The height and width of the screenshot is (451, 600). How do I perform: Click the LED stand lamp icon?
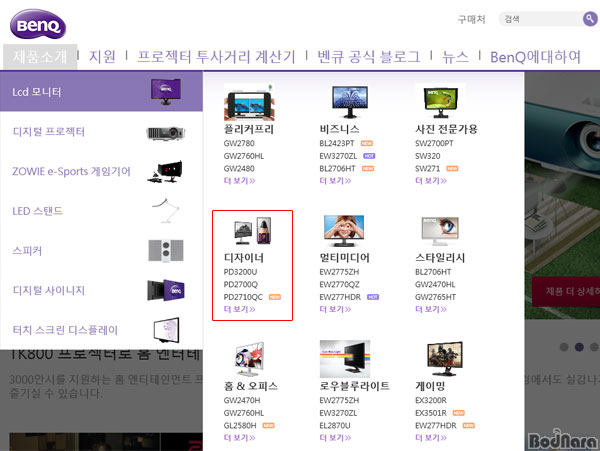coord(166,210)
